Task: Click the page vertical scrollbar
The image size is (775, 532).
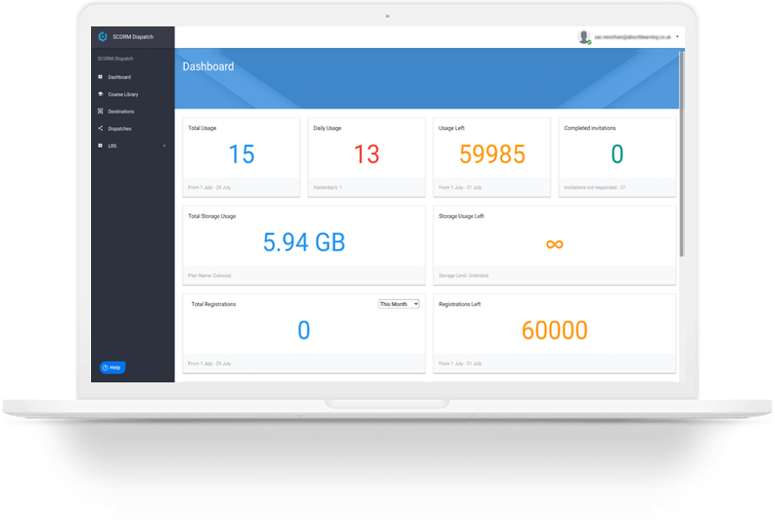Action: pyautogui.click(x=682, y=154)
